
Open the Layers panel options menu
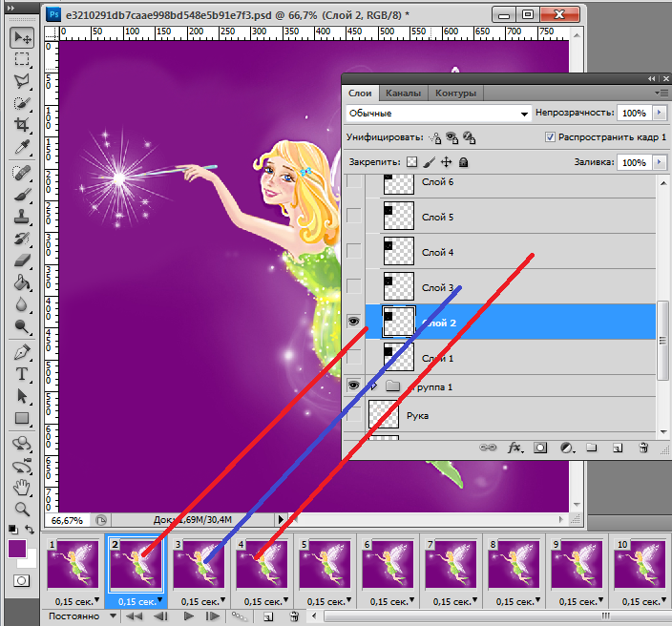(663, 93)
